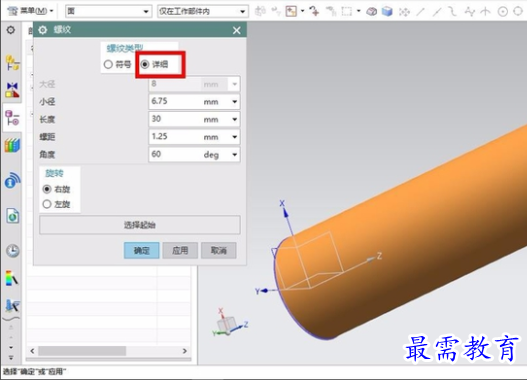Expand the 角度 deg dropdown arrow
527x380 pixels.
pos(235,155)
